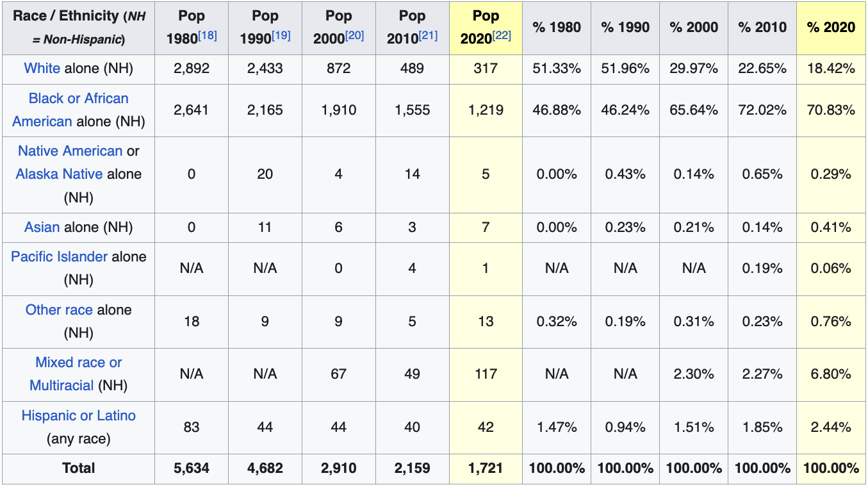
Task: Click the Asian link
Action: click(x=42, y=227)
